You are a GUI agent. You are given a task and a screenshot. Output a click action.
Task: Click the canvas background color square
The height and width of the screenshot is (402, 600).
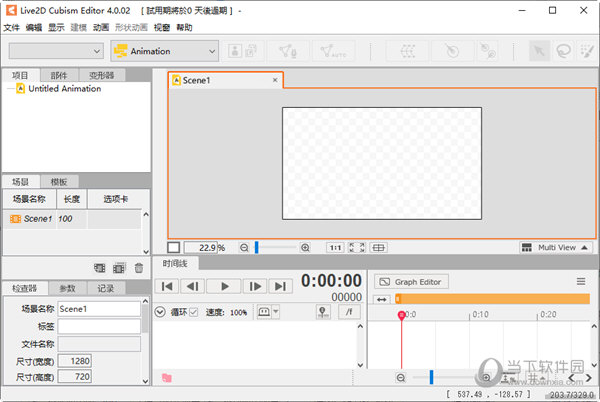point(173,247)
